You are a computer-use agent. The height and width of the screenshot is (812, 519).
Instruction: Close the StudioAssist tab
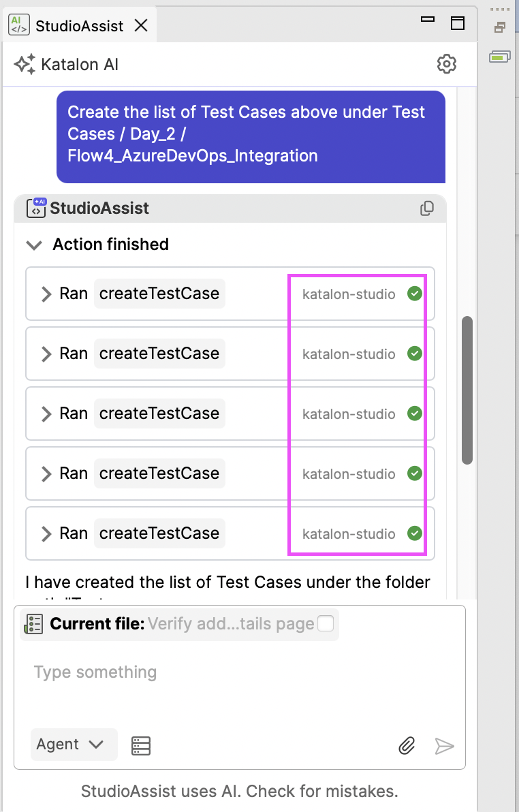[141, 25]
